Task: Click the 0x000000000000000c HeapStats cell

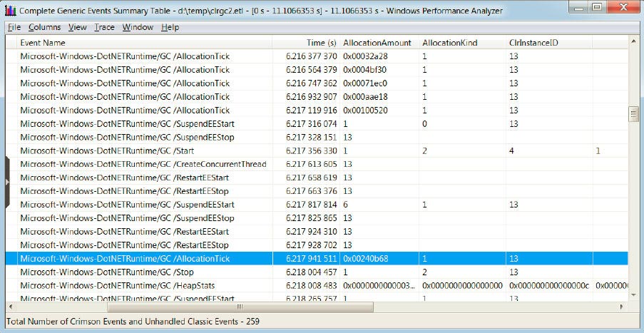Action: point(549,285)
